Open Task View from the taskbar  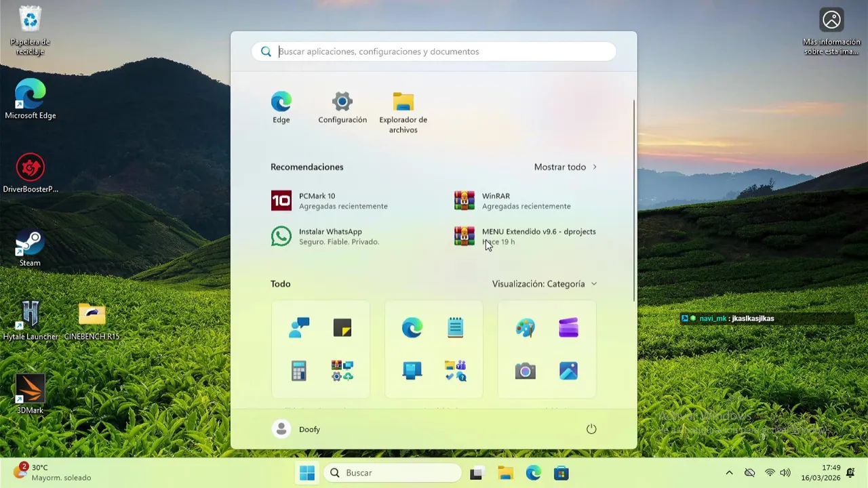[476, 473]
